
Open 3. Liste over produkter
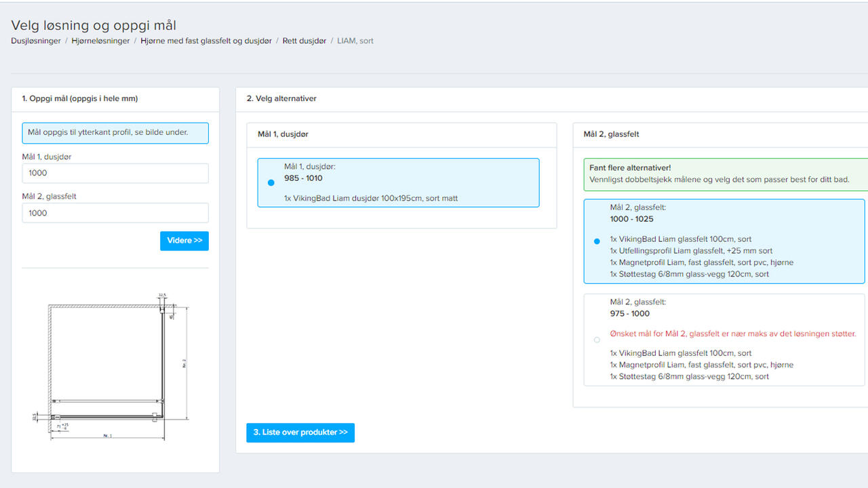point(300,432)
